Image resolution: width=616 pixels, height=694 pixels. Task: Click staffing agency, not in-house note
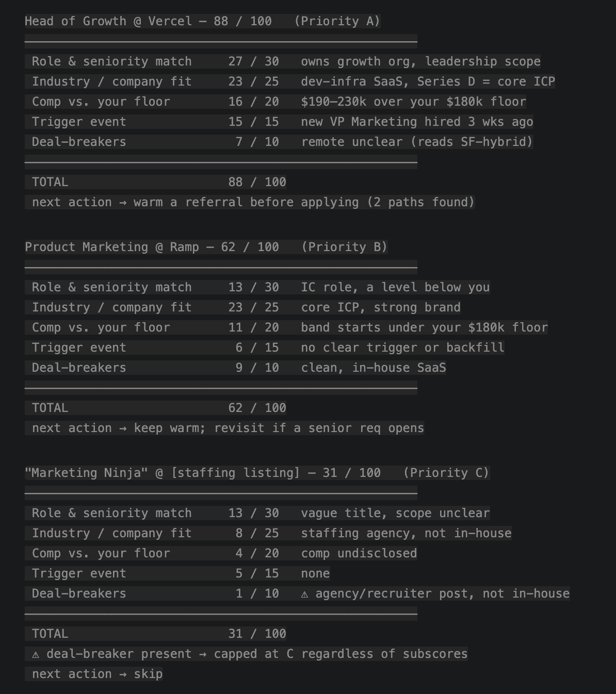(x=406, y=533)
